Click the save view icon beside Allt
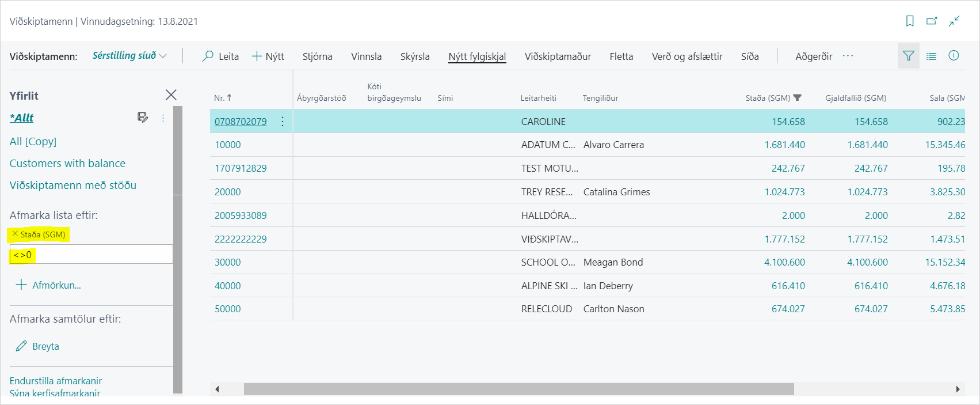The height and width of the screenshot is (405, 980). point(143,118)
